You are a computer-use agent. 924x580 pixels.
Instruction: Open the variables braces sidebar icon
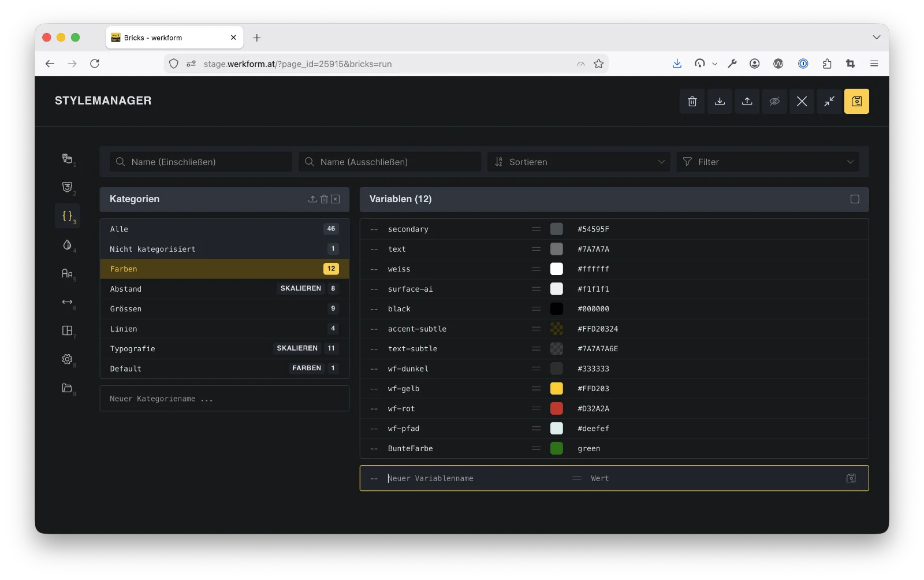pos(68,216)
